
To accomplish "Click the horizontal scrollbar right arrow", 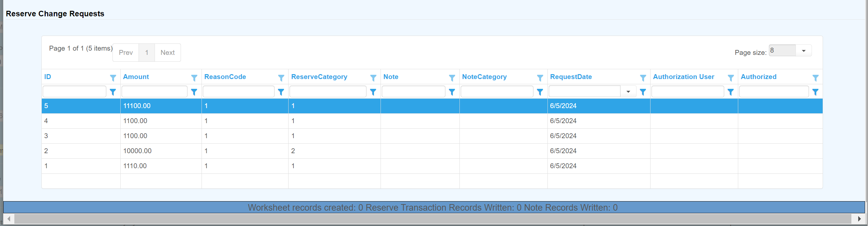I will (859, 218).
